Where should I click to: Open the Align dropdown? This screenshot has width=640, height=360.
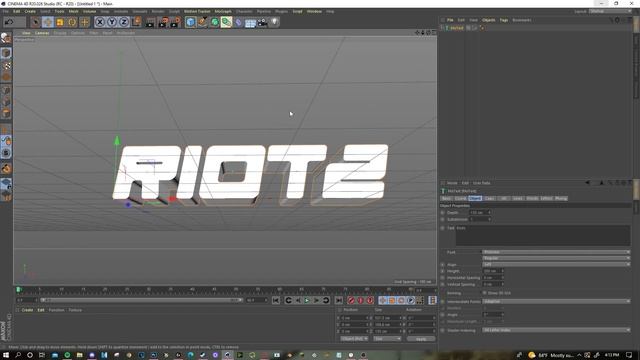point(556,264)
